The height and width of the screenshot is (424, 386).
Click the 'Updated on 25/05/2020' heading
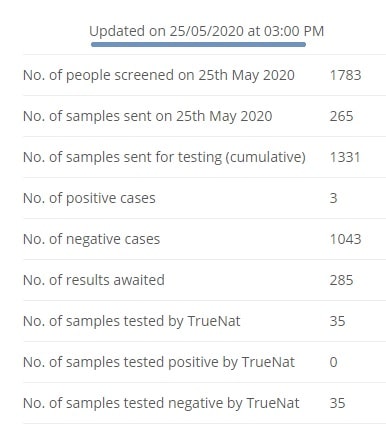pyautogui.click(x=206, y=31)
